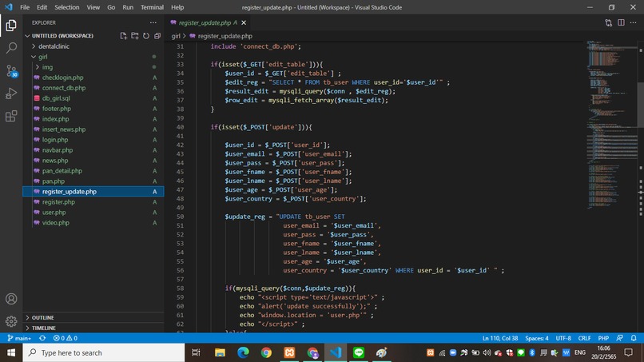Click girl folder in editor breadcrumb
The height and width of the screenshot is (362, 644).
click(x=176, y=36)
